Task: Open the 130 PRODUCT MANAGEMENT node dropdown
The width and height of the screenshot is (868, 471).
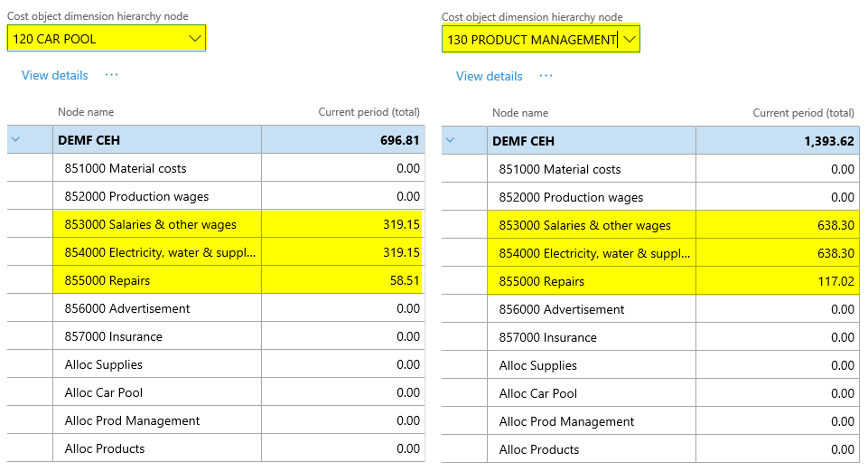Action: click(630, 39)
